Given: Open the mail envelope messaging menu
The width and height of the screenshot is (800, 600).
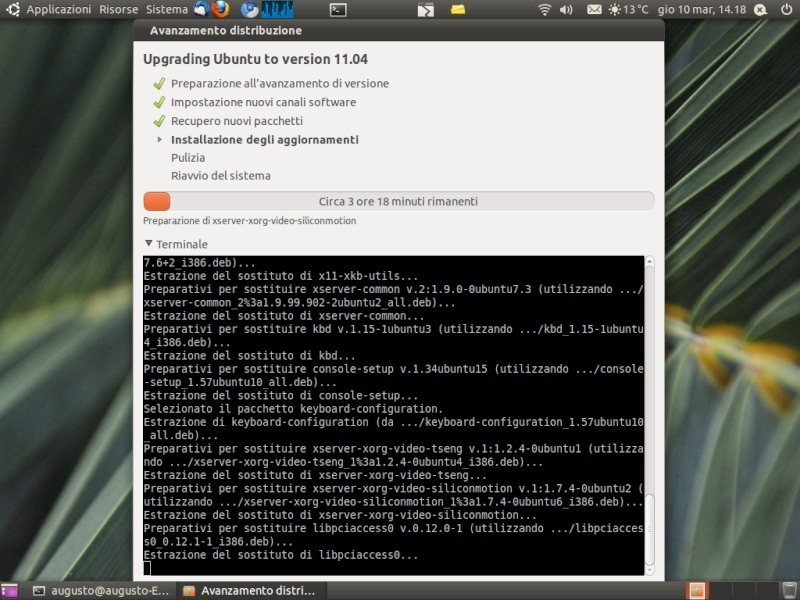Looking at the screenshot, I should (x=594, y=9).
